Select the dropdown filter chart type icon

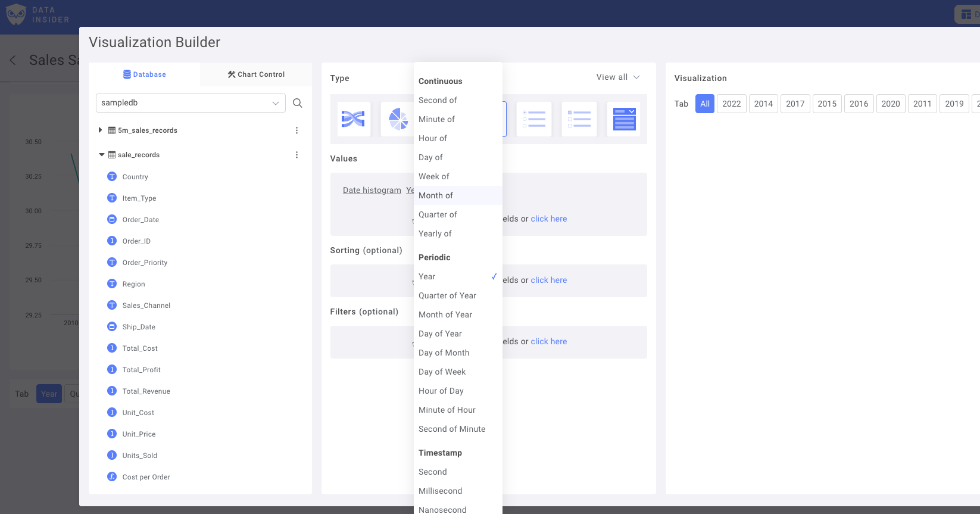click(x=624, y=119)
